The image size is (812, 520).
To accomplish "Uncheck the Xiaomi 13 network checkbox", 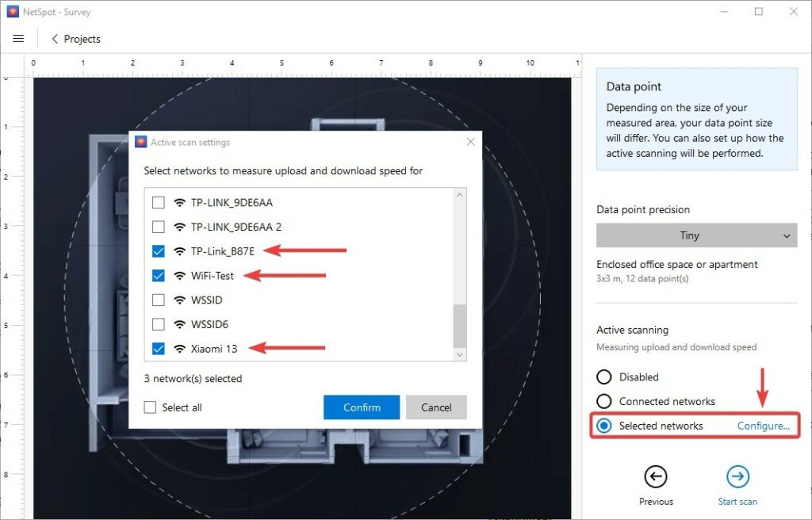I will pos(159,349).
